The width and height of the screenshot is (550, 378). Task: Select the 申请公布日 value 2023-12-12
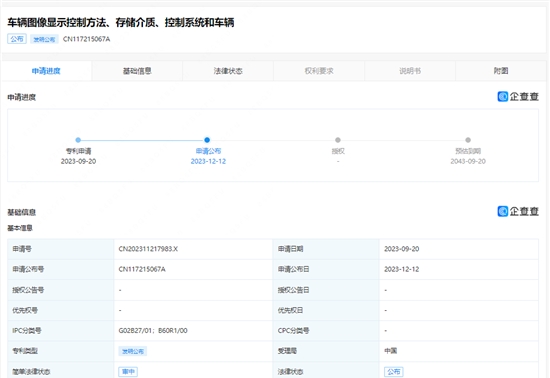pos(402,269)
